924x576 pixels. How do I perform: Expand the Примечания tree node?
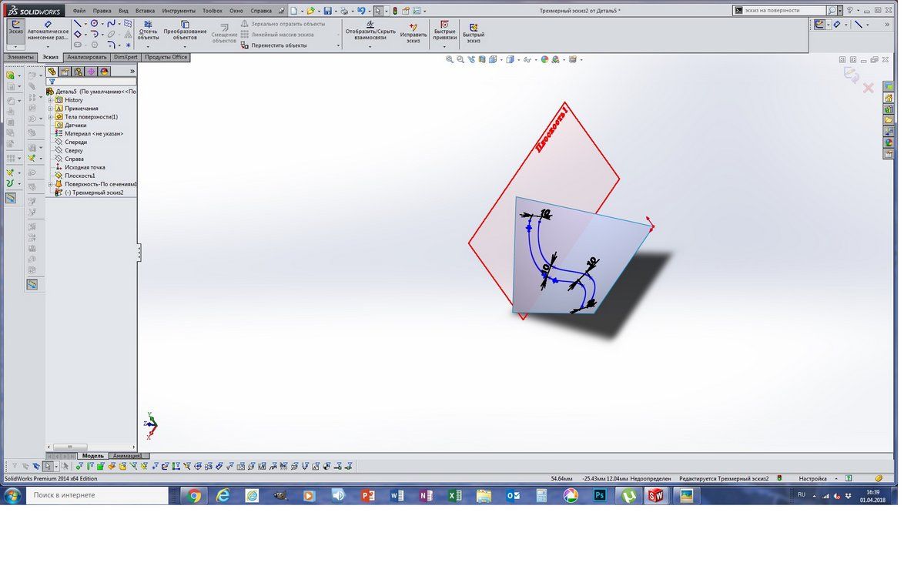(50, 109)
